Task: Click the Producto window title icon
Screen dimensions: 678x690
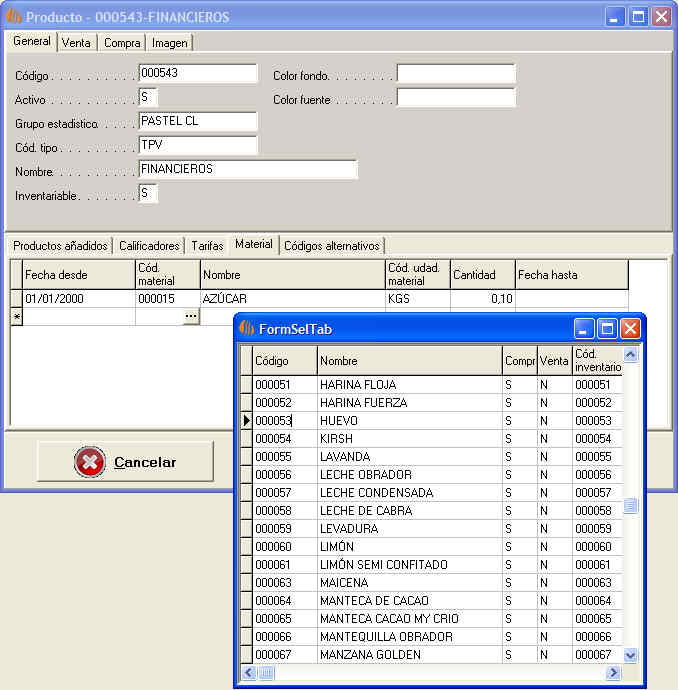Action: click(14, 17)
